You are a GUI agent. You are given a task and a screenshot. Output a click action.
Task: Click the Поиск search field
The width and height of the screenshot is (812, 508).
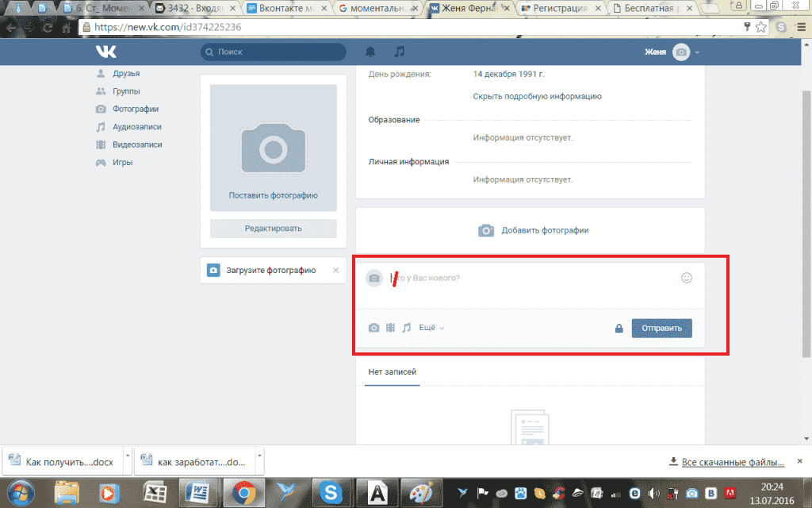(274, 52)
